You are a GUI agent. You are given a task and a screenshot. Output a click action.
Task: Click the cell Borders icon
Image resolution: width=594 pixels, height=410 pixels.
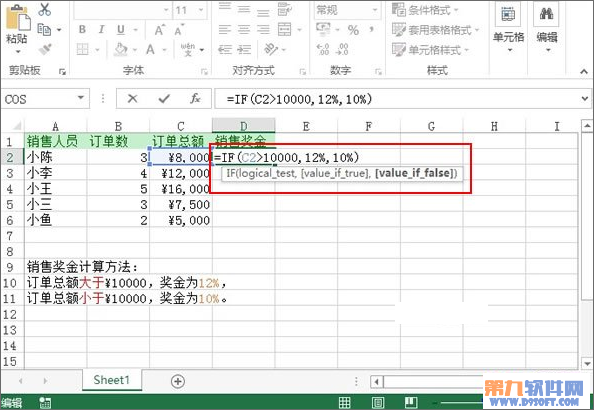83,49
